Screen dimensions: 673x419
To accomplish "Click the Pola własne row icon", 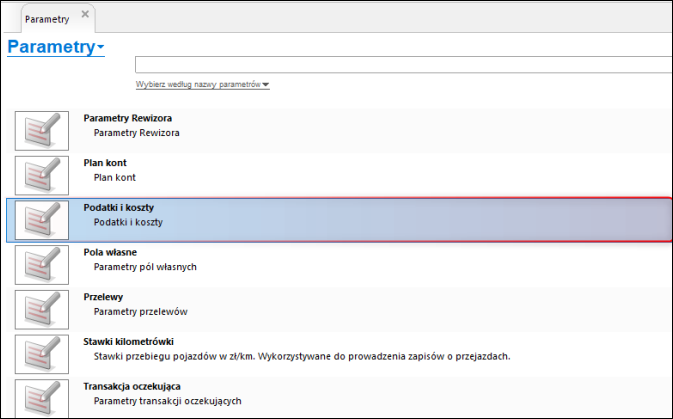I will coord(42,265).
